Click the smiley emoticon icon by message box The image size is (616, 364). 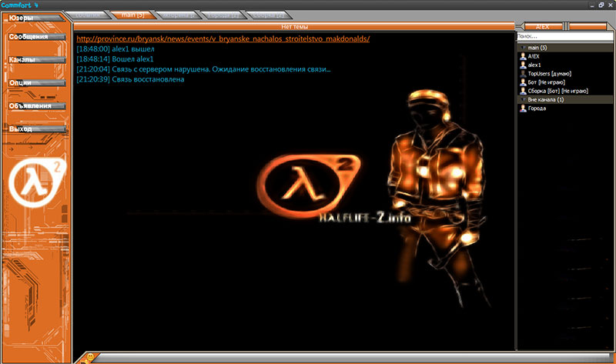pos(89,357)
